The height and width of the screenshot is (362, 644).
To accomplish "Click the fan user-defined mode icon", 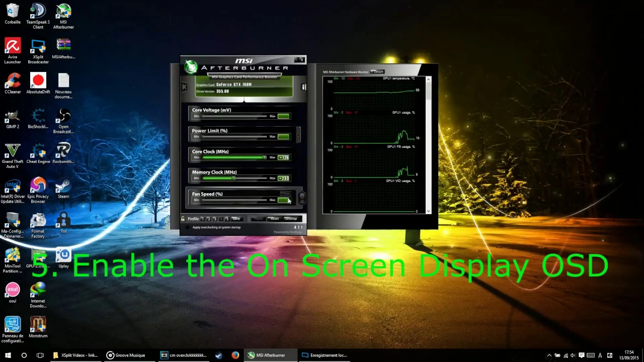I will [302, 197].
